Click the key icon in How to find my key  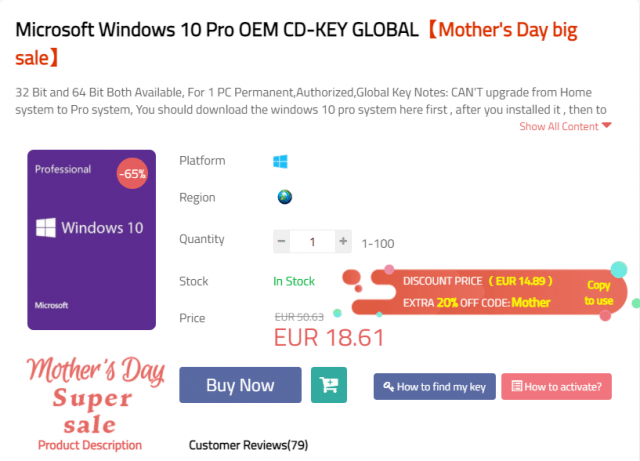tap(388, 386)
